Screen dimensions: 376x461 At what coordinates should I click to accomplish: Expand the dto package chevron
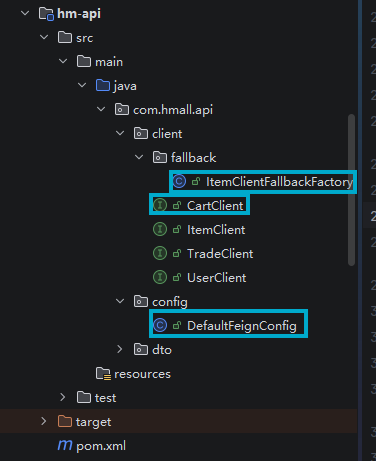(120, 349)
